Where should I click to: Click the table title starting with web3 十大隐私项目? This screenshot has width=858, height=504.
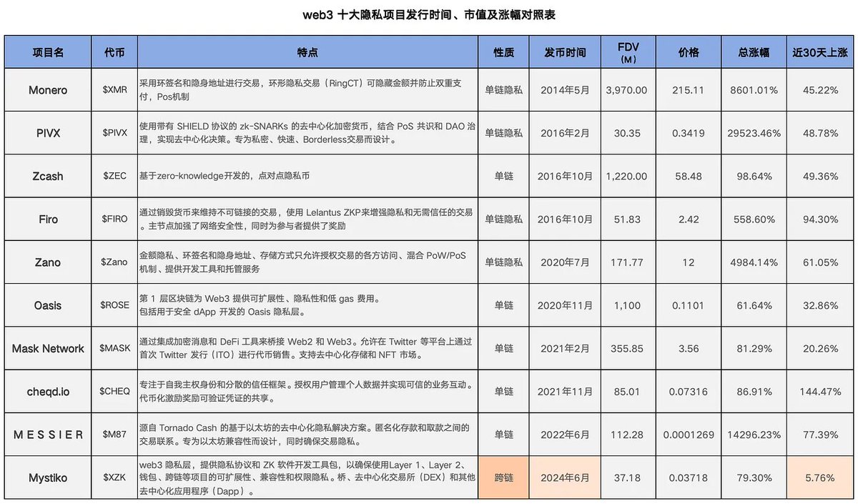click(x=429, y=14)
